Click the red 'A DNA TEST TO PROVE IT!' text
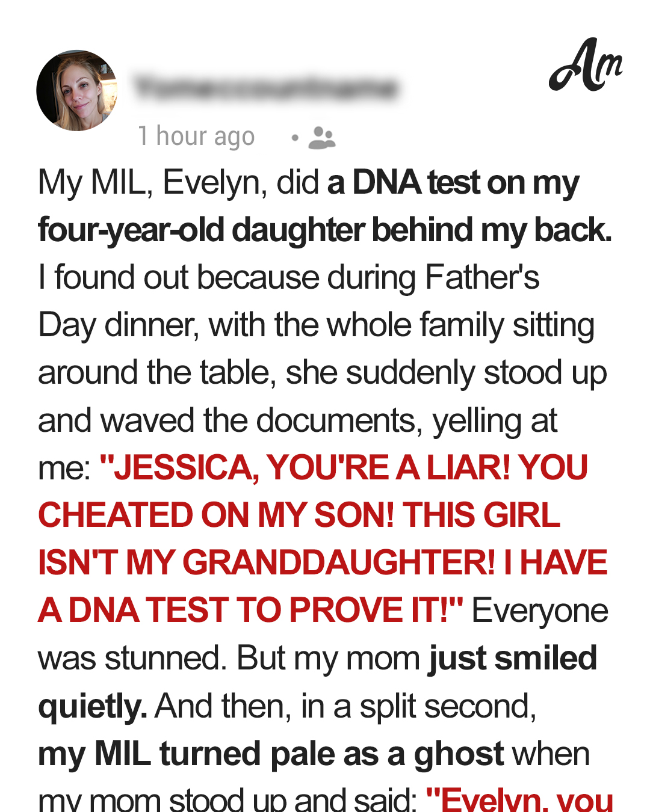The width and height of the screenshot is (650, 812). (250, 610)
